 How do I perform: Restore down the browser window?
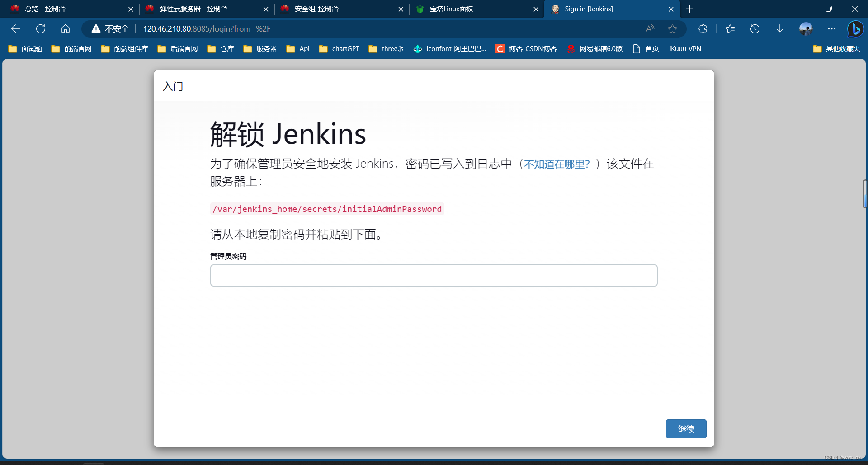tap(829, 9)
